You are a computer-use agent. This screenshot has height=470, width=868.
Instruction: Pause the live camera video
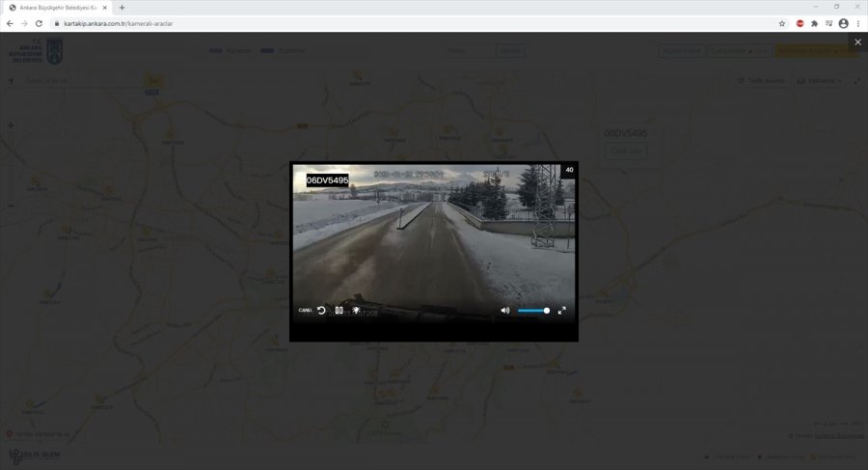[x=339, y=311]
